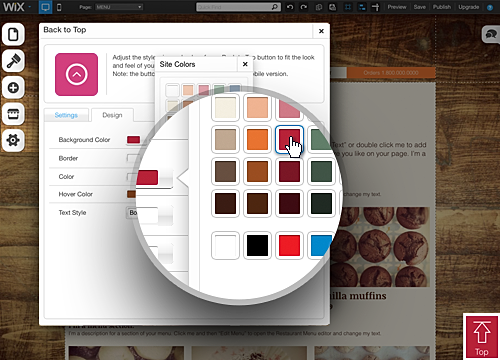Click the Upgrade button
Screen dimensions: 500x360
tap(468, 7)
